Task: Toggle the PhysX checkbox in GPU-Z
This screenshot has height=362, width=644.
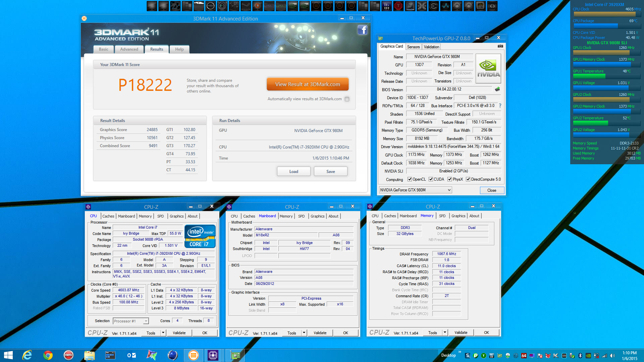Action: tap(449, 179)
